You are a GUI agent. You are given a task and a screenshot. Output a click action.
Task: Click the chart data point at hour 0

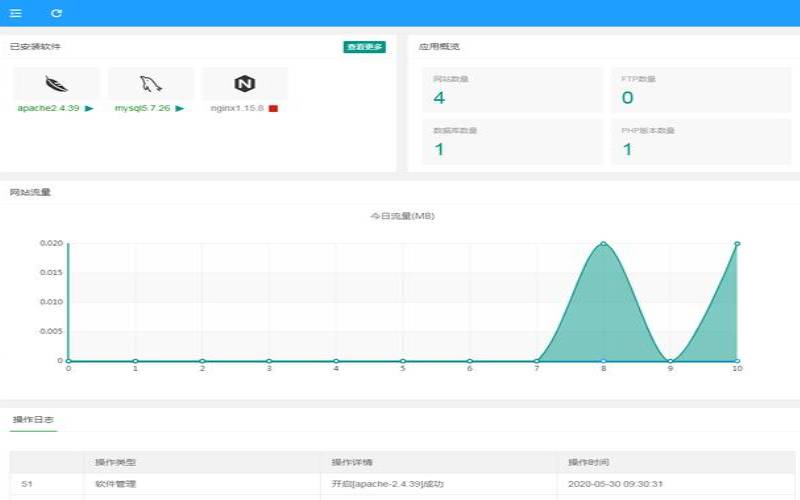click(68, 361)
